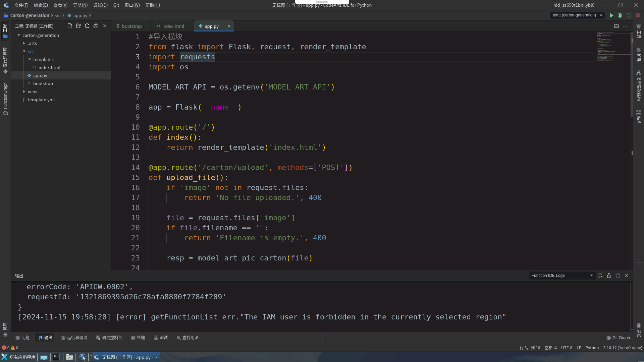Screen dimensions: 644x362
Task: Collapse the templates folder
Action: (30, 59)
